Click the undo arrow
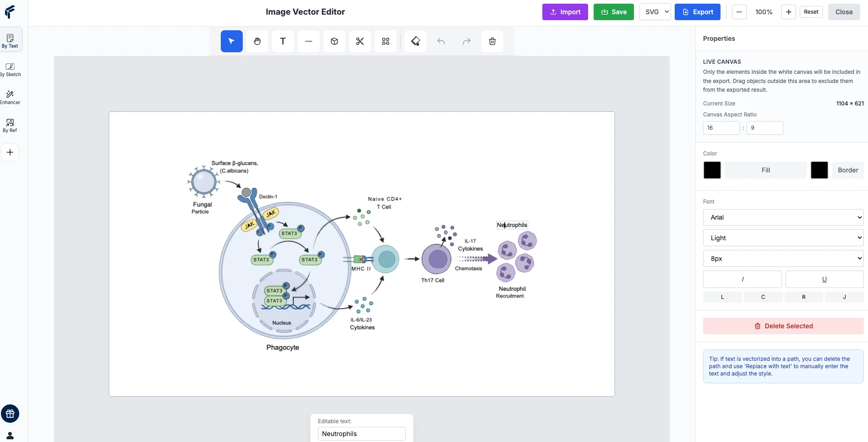Screen dimensions: 868x442 (441, 41)
